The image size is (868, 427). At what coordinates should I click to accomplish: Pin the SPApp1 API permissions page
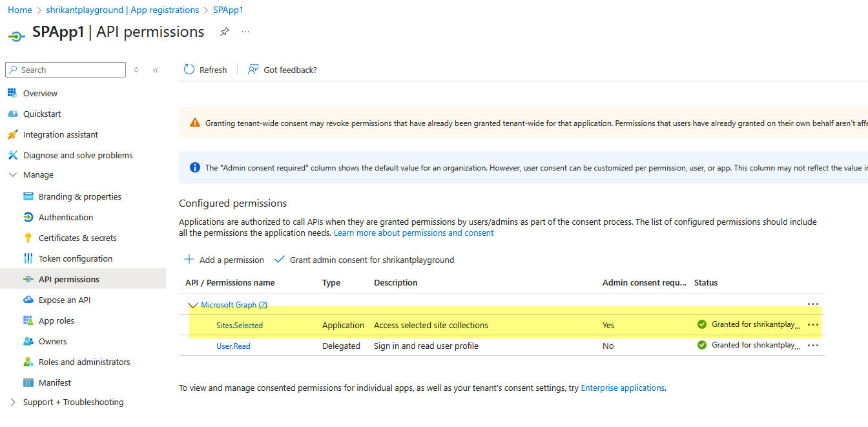coord(224,31)
